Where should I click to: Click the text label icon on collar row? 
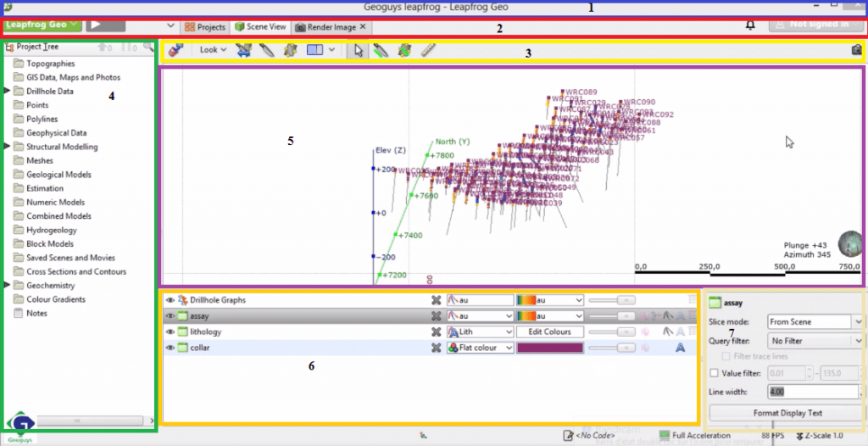coord(680,348)
